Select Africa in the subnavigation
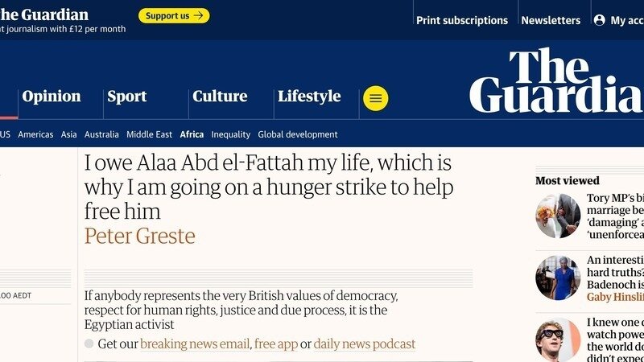This screenshot has height=362, width=644. (192, 134)
